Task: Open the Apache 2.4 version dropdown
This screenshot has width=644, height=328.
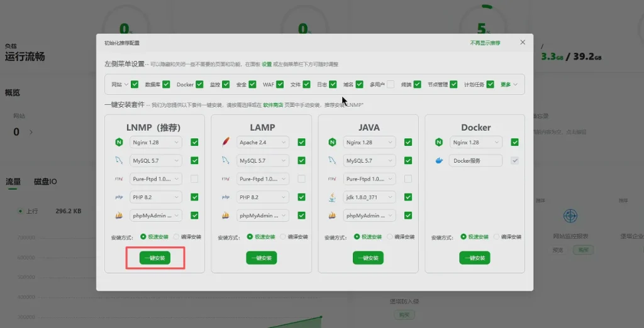Action: point(263,143)
